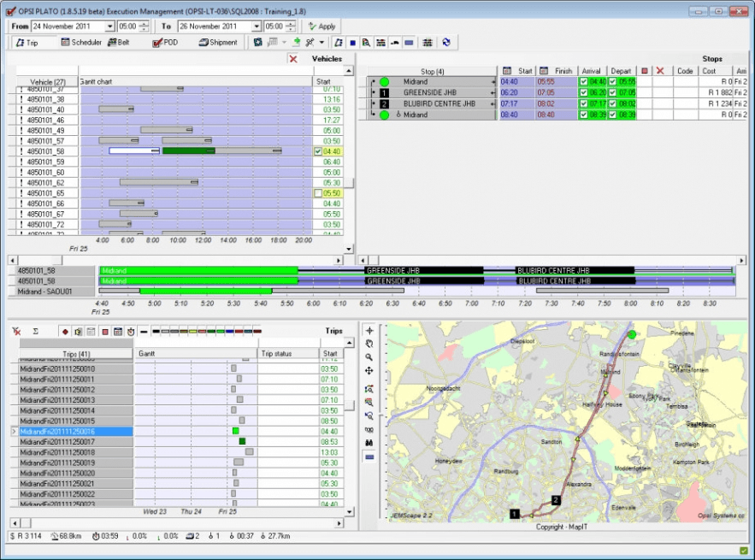Switch to the Scheduler tab
Screen dimensions: 755x560
tap(82, 42)
